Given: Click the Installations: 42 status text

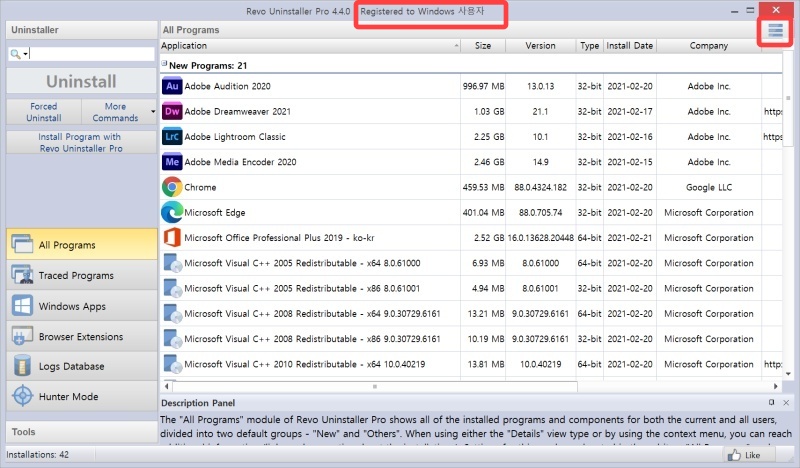Looking at the screenshot, I should [x=37, y=454].
